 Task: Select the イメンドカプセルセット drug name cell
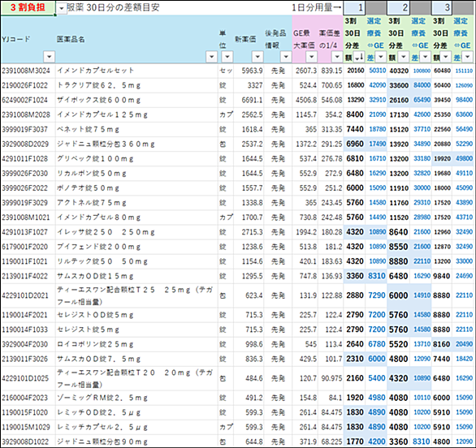coord(136,71)
